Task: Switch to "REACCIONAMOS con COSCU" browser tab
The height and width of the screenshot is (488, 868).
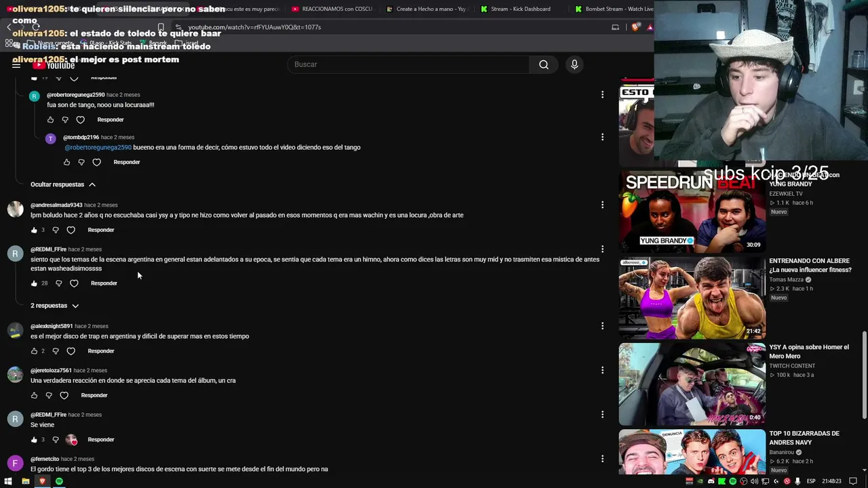Action: point(331,9)
